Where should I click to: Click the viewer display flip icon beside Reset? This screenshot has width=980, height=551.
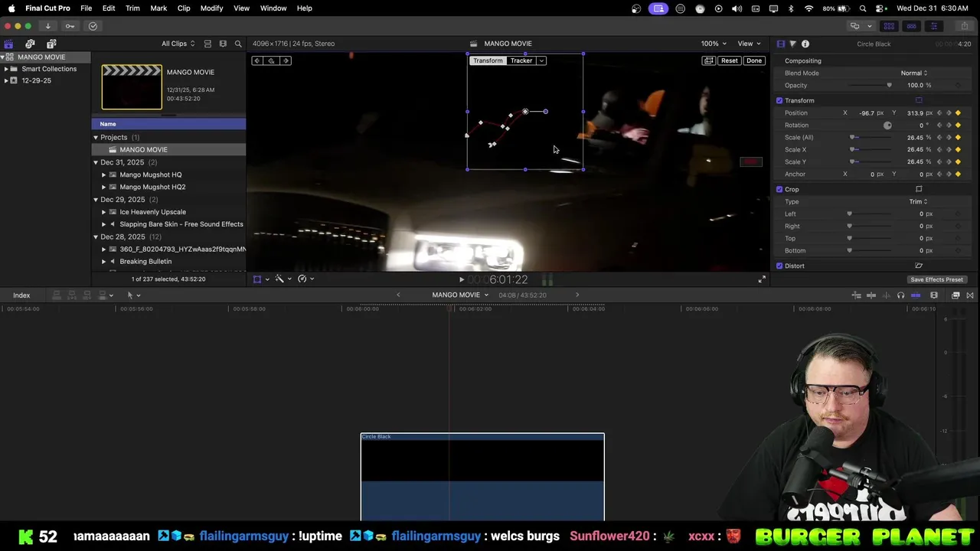[x=709, y=60]
